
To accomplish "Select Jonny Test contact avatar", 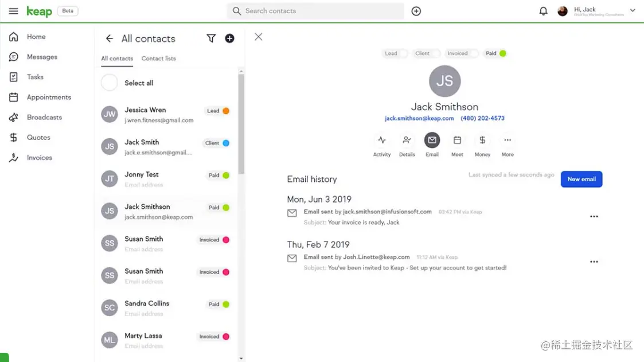I will pos(110,179).
